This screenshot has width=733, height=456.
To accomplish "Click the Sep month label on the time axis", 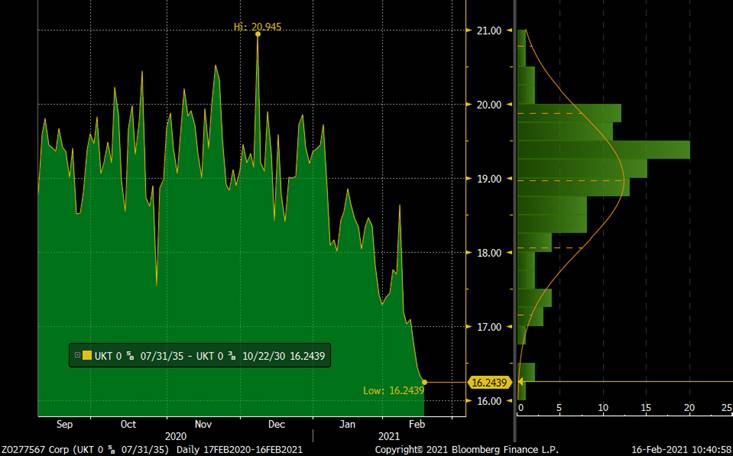I will coord(65,424).
